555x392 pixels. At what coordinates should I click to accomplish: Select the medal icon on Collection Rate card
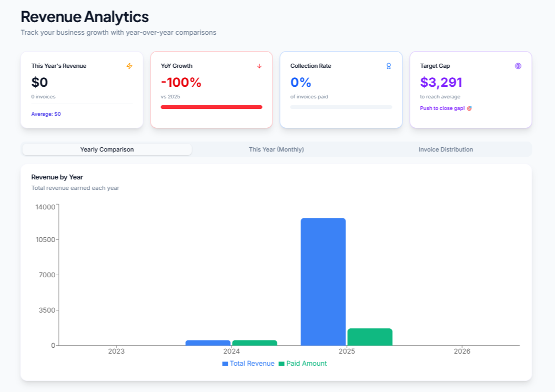coord(388,66)
